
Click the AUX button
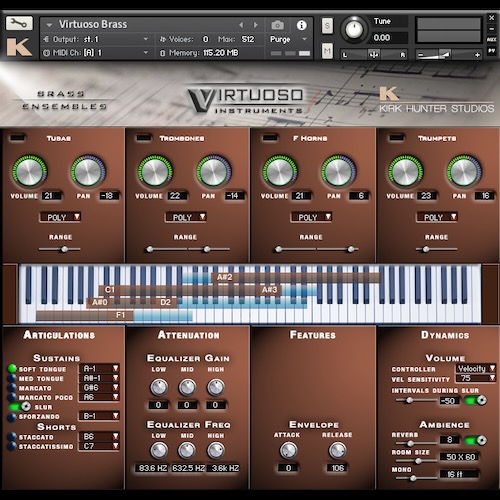pyautogui.click(x=491, y=39)
